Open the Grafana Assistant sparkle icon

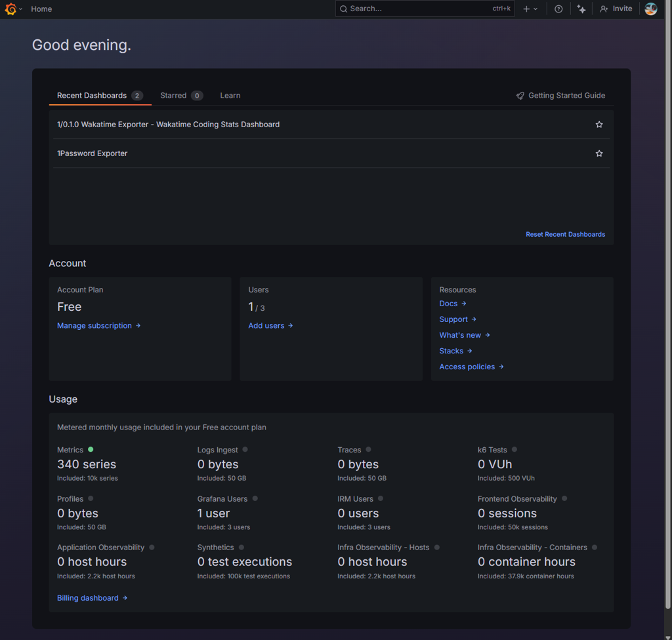coord(581,9)
